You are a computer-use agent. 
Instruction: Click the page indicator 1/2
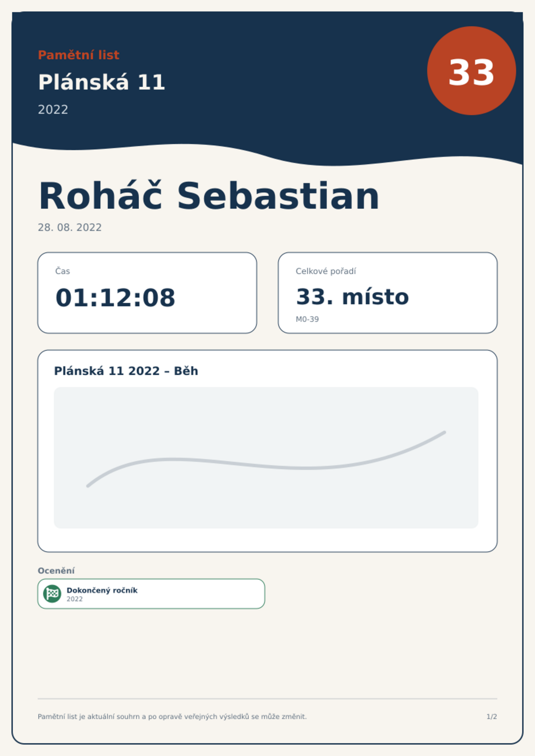click(x=492, y=716)
